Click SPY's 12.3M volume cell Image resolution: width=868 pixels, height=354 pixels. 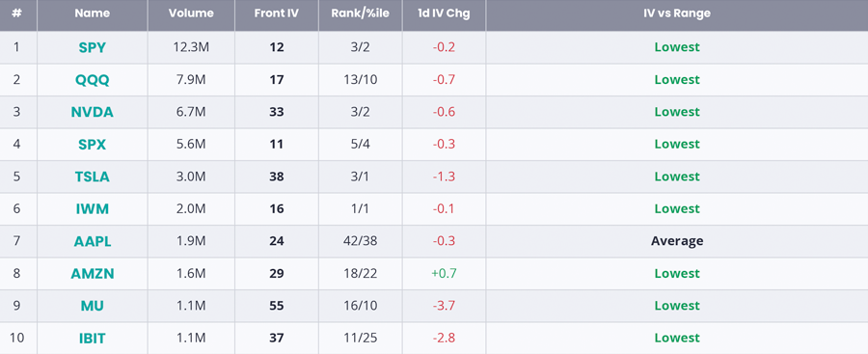point(191,47)
